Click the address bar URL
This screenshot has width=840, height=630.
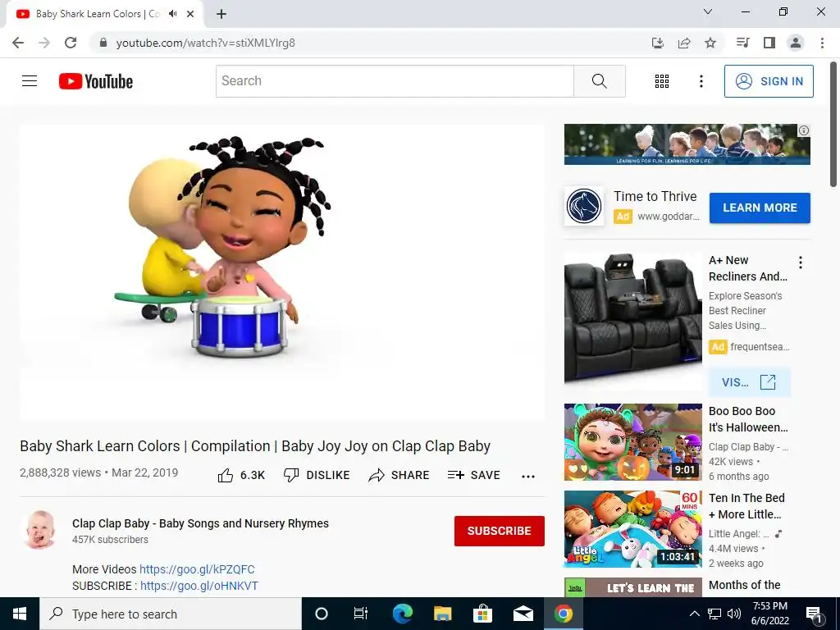point(206,43)
